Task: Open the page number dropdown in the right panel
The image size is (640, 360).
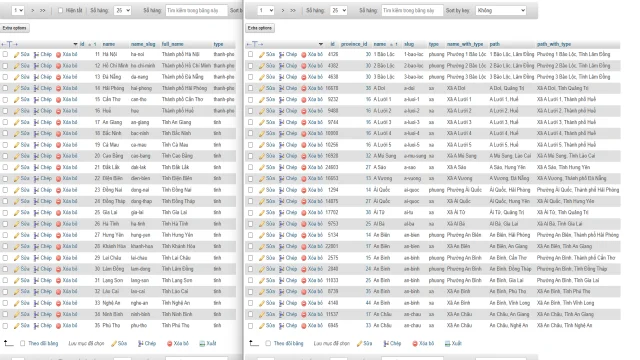Action: (265, 10)
